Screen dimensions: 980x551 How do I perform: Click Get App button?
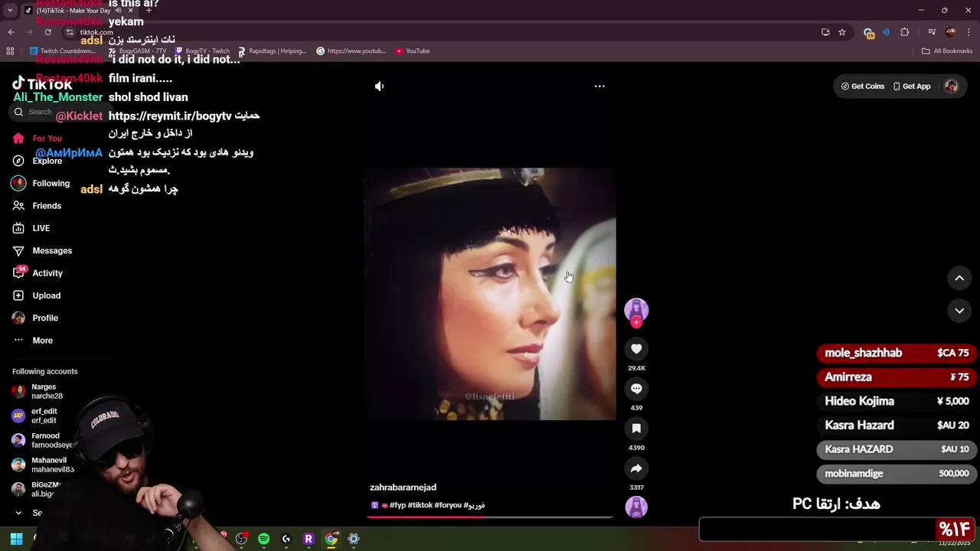point(912,86)
